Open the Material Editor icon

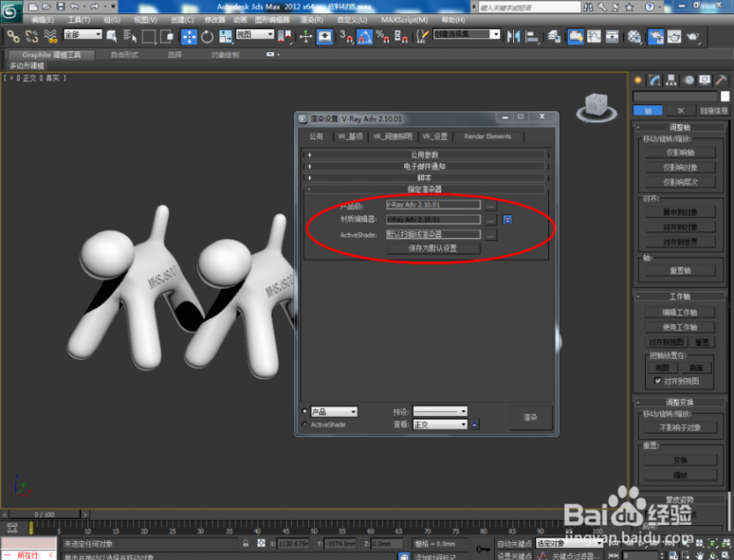coord(634,37)
